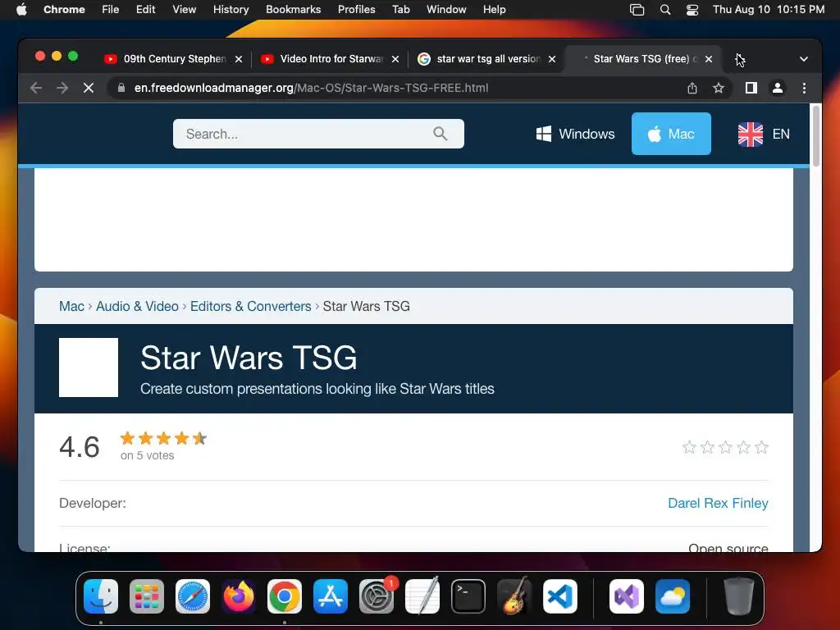Click the page vertical scrollbar

pyautogui.click(x=816, y=136)
